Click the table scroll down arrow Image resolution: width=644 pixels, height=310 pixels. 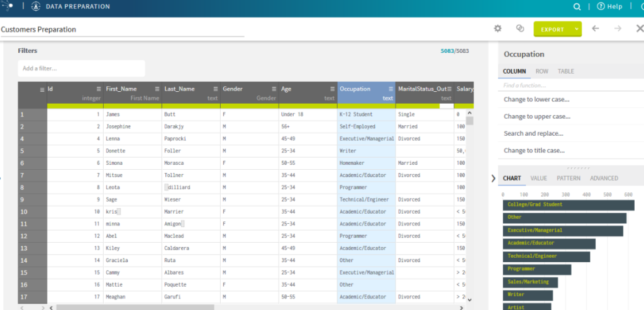[x=470, y=300]
